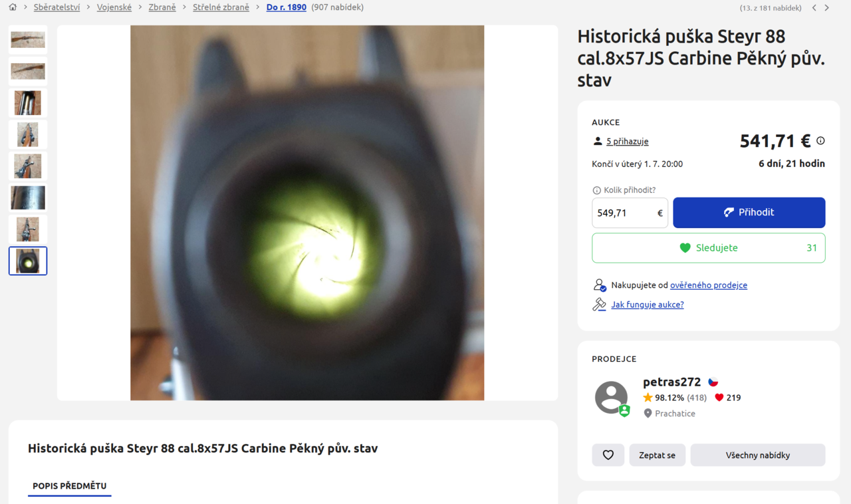Viewport: 851px width, 504px height.
Task: Click the listing title heading on the right
Action: tap(701, 58)
